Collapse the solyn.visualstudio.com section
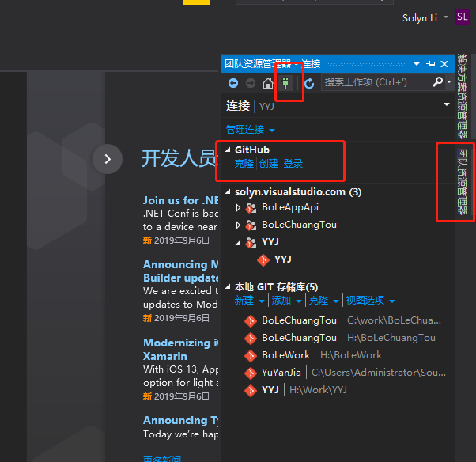476x462 pixels. (x=228, y=192)
